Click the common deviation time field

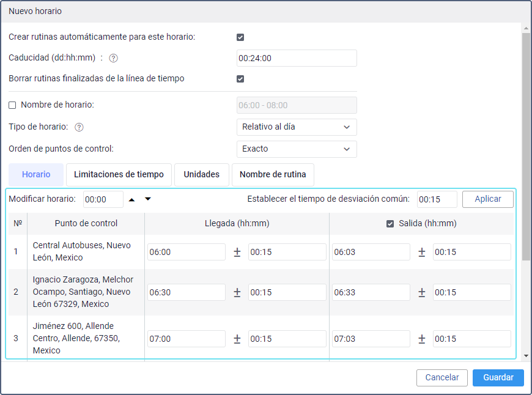(437, 199)
